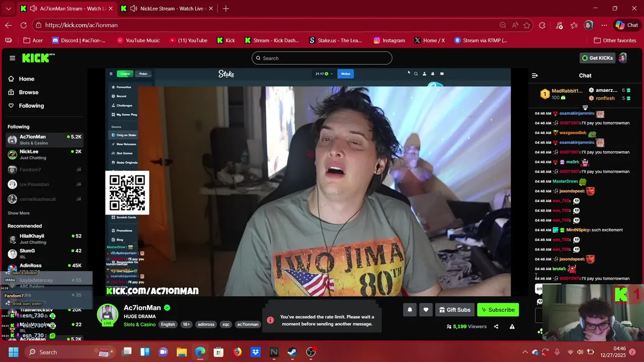Click the share icon next to Viewers
The height and width of the screenshot is (362, 644).
pos(496,326)
